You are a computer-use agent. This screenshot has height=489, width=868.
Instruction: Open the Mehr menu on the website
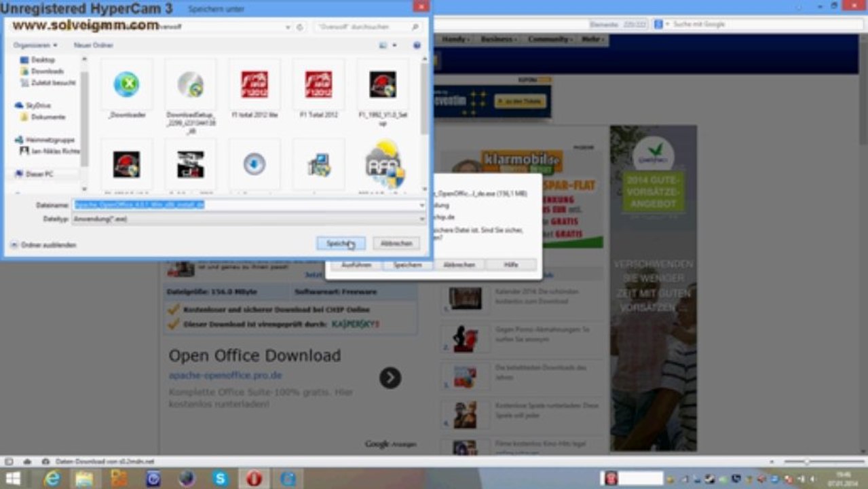592,39
